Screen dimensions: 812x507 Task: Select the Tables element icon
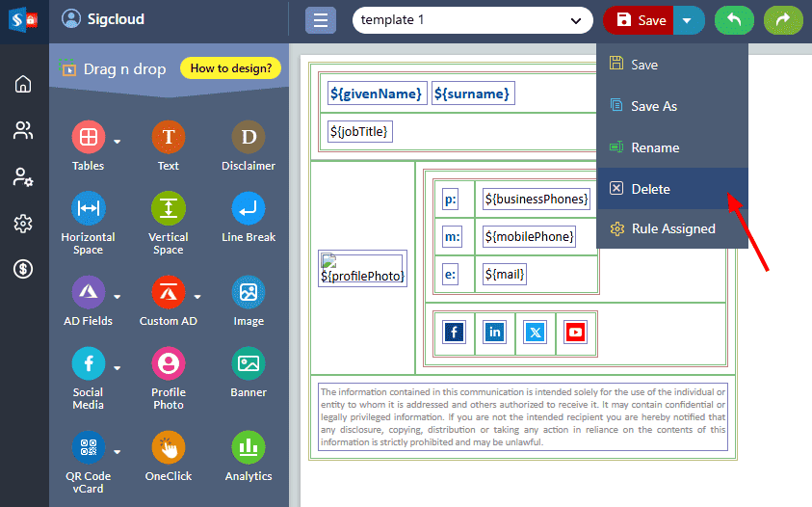click(88, 138)
